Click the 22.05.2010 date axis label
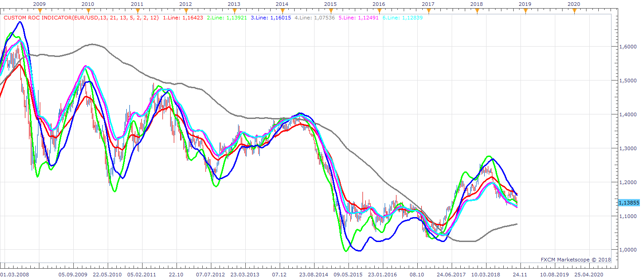Viewport: 644px width, 280px height. click(x=107, y=274)
